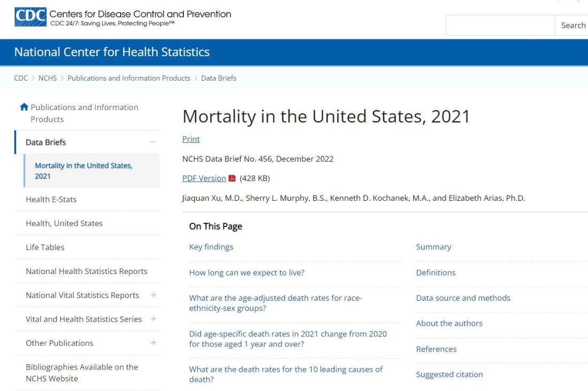588x391 pixels.
Task: Open Publications and Information Products in sidebar
Action: point(84,113)
